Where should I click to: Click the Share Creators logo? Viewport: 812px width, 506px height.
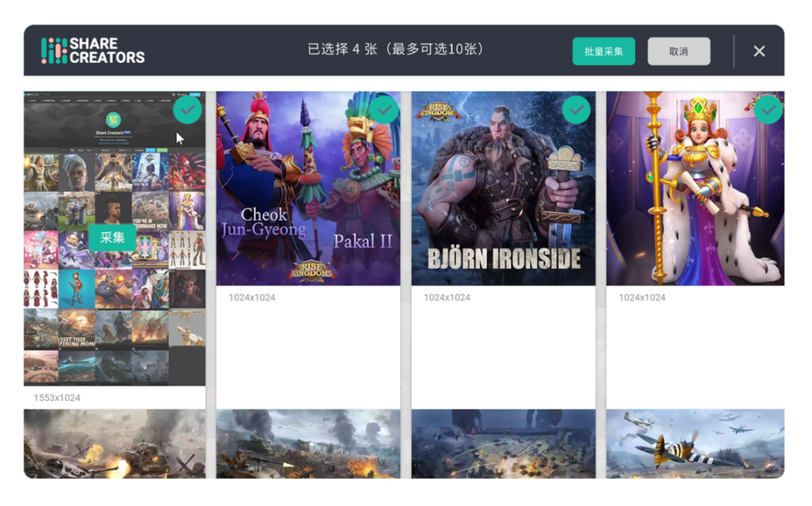[x=92, y=51]
